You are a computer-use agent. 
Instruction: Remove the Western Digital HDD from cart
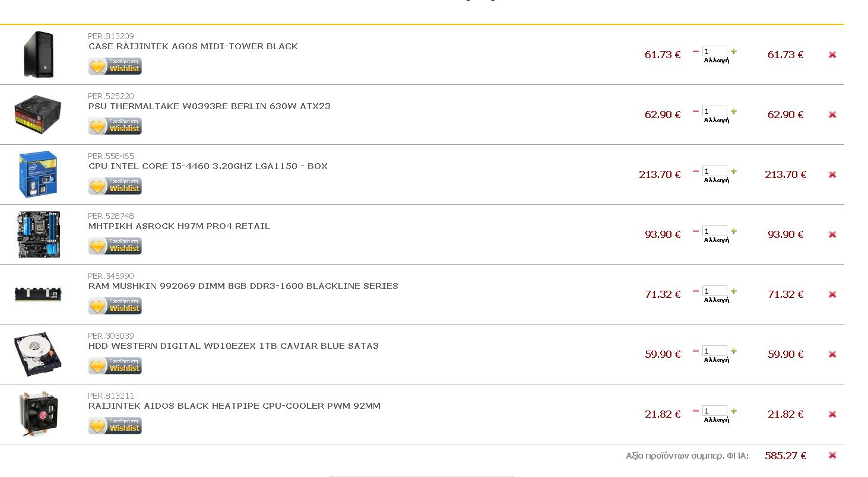[x=832, y=354]
